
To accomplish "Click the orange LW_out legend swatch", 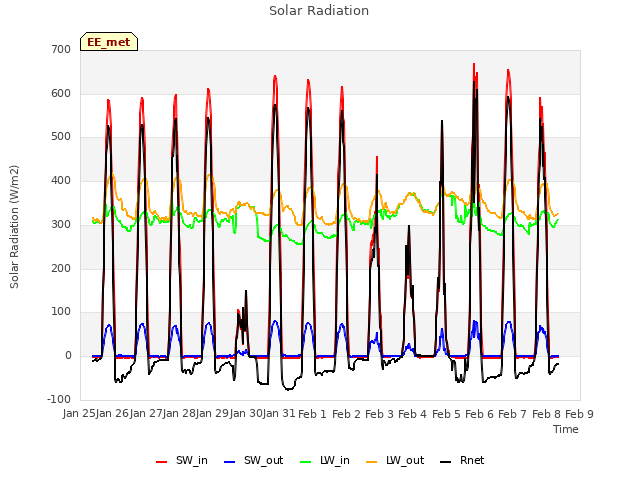I will [x=372, y=462].
